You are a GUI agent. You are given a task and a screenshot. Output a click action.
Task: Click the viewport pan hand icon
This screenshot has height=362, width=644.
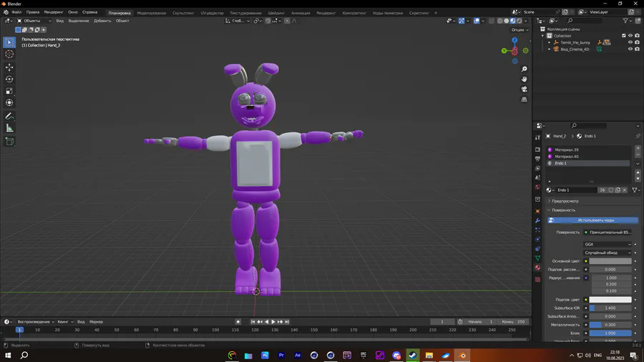(524, 79)
